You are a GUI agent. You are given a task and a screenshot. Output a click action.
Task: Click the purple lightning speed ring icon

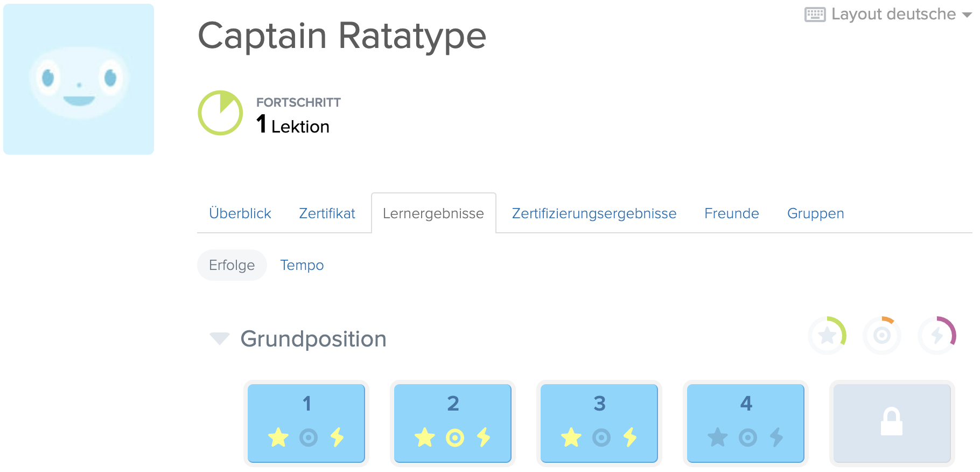point(937,336)
